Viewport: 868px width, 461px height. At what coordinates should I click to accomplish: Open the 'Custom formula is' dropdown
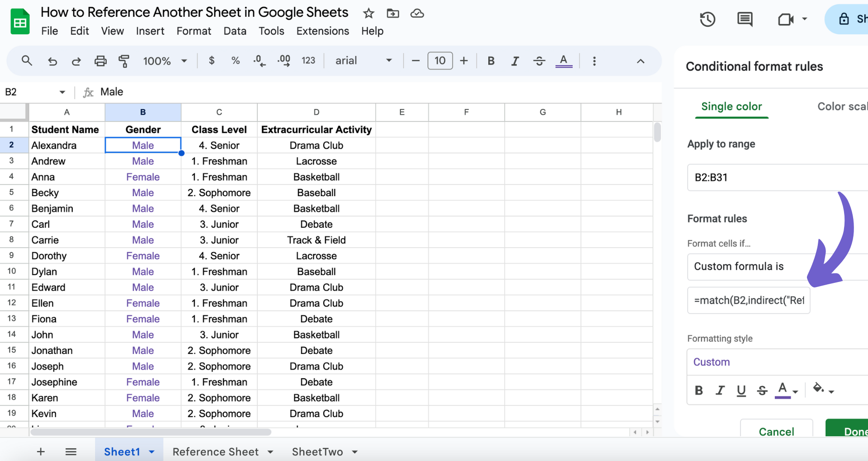click(x=748, y=267)
